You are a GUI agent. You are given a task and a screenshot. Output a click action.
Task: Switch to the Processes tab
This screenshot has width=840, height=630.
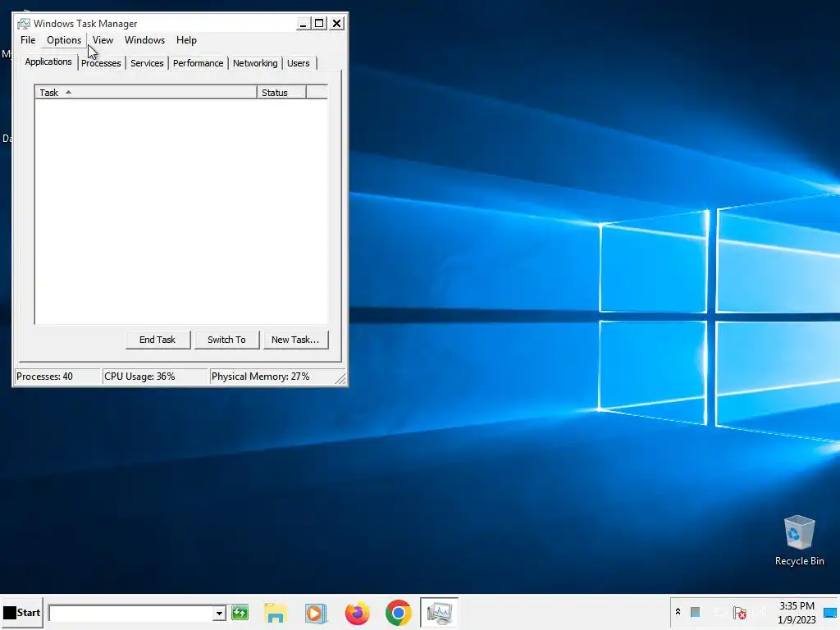101,63
